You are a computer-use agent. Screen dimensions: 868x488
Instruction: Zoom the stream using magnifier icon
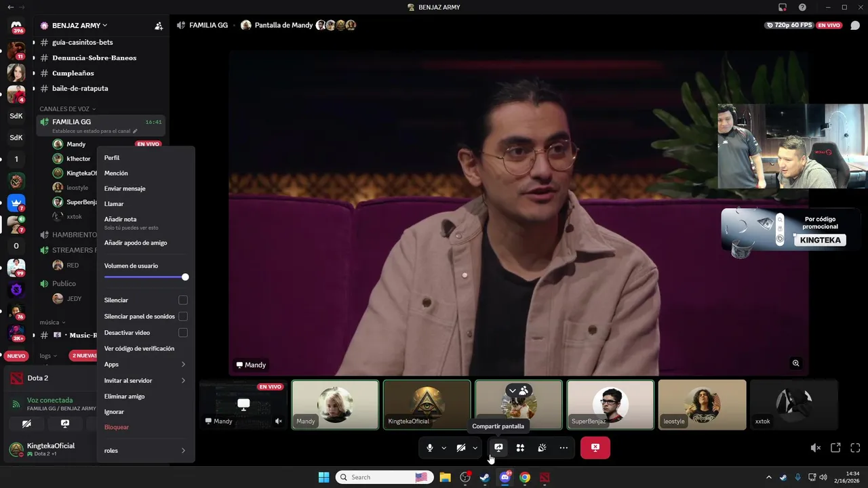[x=796, y=363]
